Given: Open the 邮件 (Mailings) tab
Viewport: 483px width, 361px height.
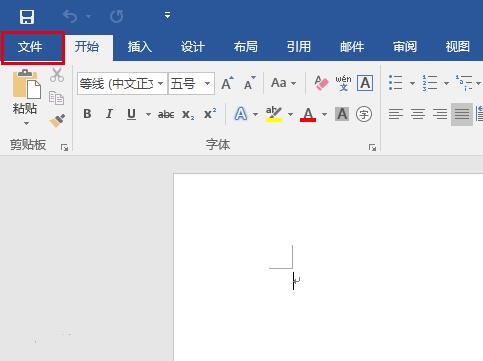Looking at the screenshot, I should [352, 47].
